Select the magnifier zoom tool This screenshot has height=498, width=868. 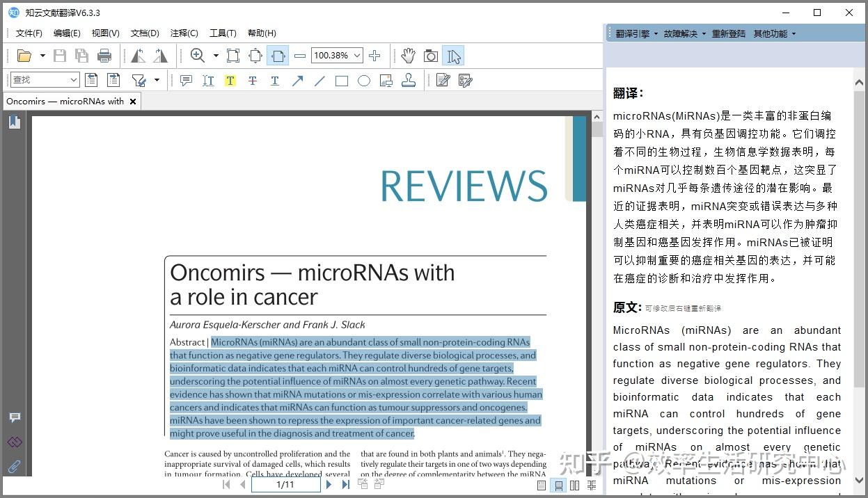pos(198,56)
